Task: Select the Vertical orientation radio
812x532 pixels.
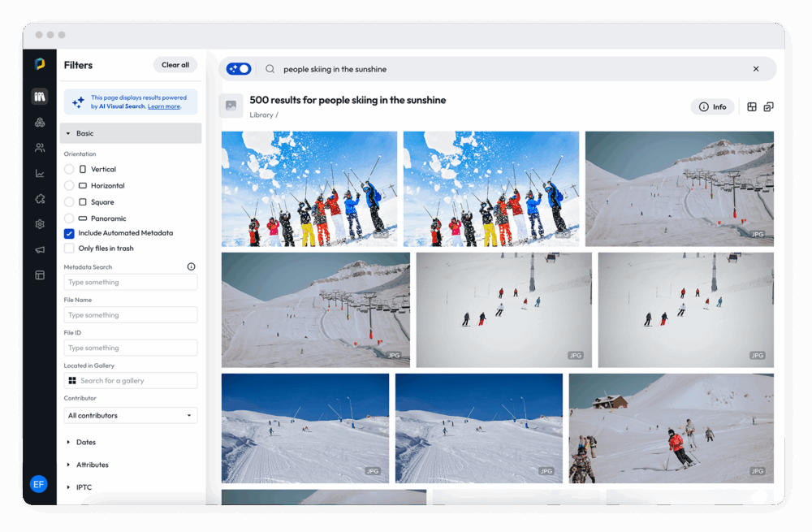Action: [69, 170]
